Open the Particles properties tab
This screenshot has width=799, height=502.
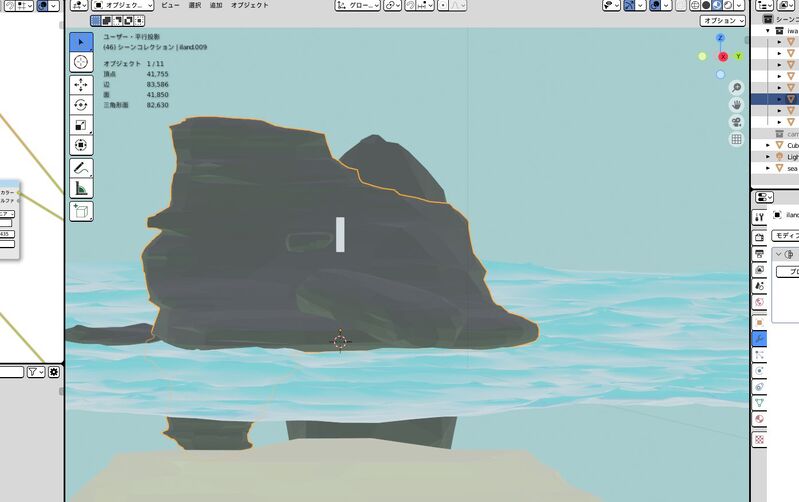(x=759, y=355)
